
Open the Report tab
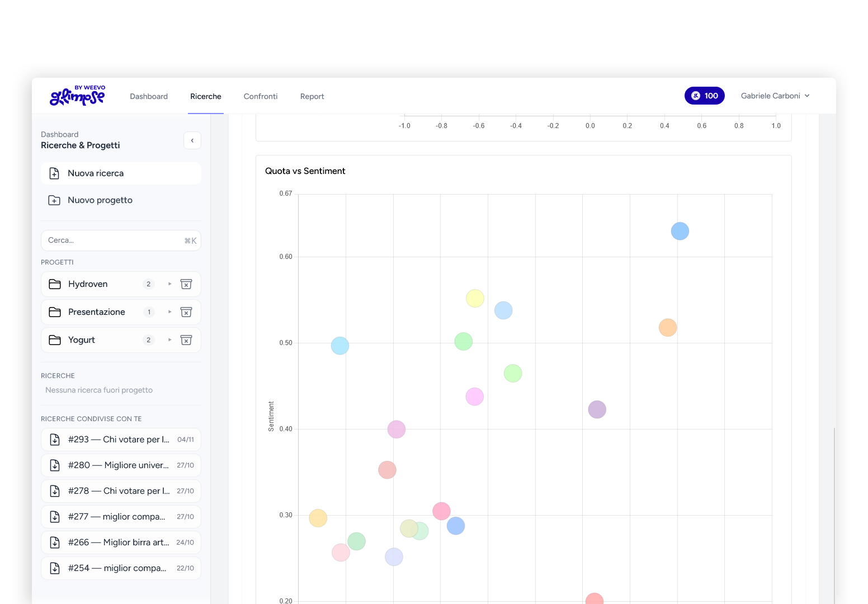pos(312,96)
